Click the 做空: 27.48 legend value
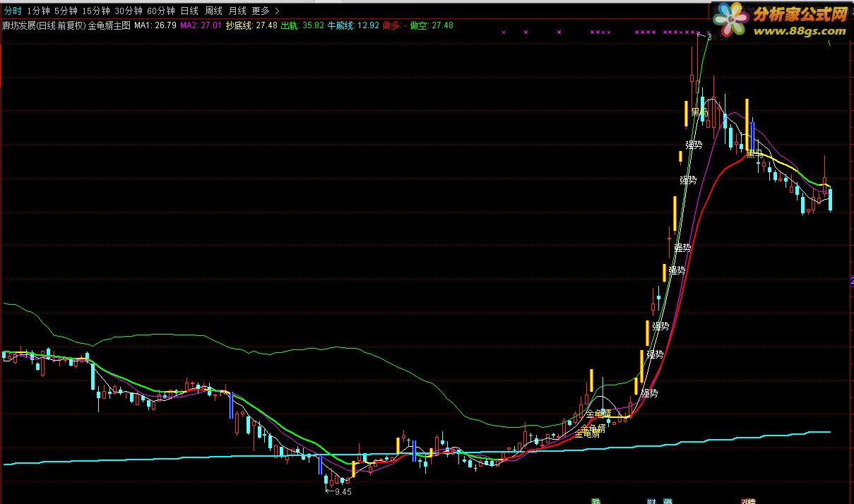 [432, 25]
